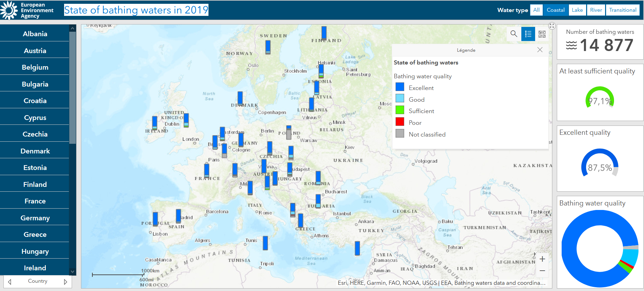Close the Légende panel
Screen dimensions: 644x291
[540, 50]
